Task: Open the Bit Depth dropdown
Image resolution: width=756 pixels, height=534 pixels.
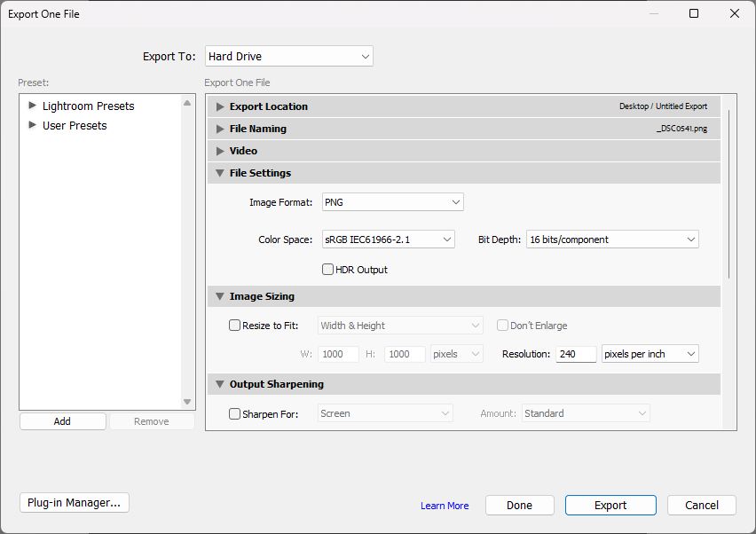Action: pos(612,240)
